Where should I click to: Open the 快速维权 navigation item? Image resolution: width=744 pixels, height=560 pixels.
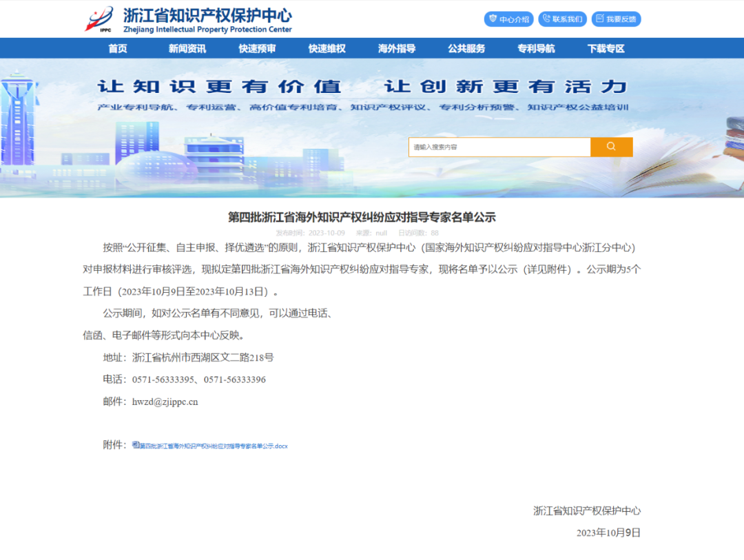[327, 48]
